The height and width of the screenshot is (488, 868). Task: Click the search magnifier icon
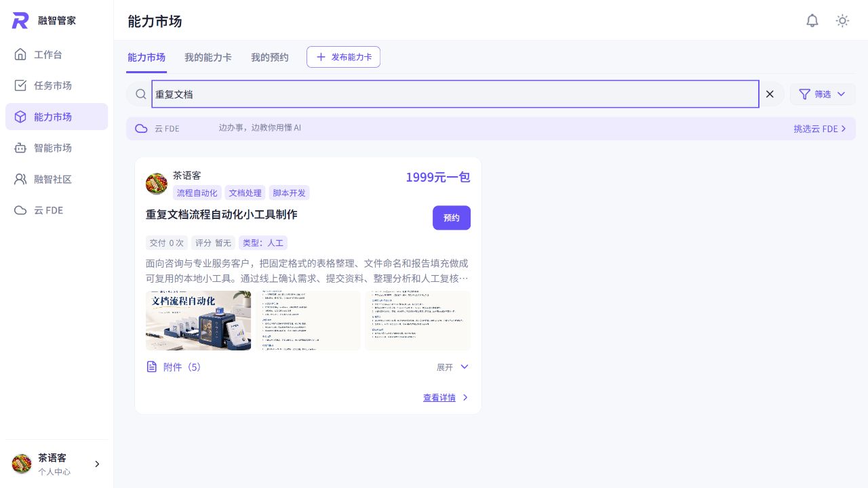pos(141,94)
